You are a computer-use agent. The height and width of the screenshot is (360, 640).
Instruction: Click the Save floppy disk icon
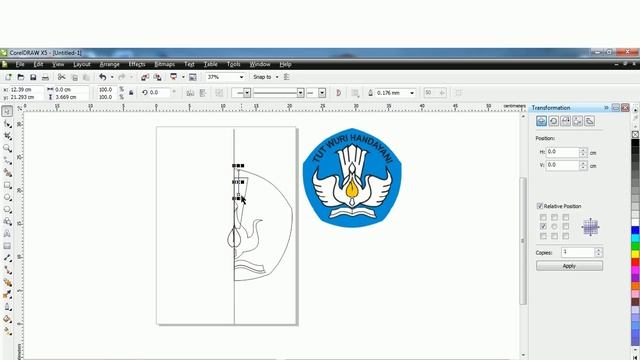click(33, 77)
